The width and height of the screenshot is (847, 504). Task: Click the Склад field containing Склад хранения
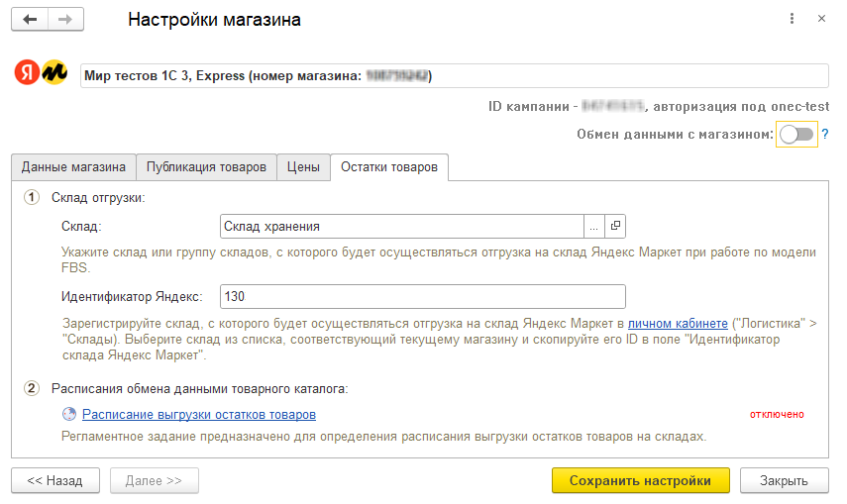(401, 227)
